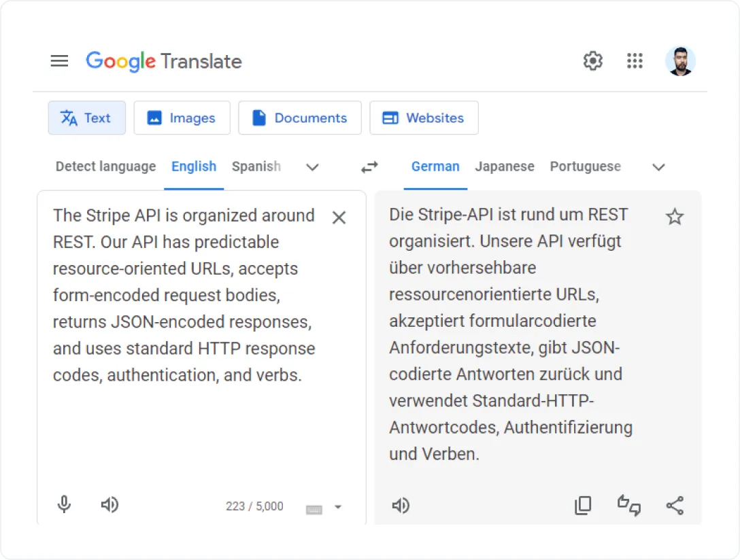
Task: Open the main hamburger menu
Action: (59, 61)
